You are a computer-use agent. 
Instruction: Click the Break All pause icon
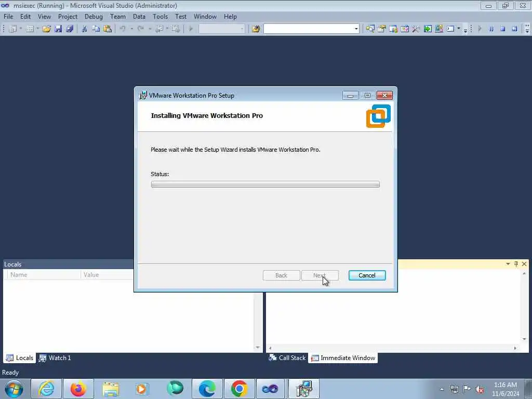coord(491,29)
